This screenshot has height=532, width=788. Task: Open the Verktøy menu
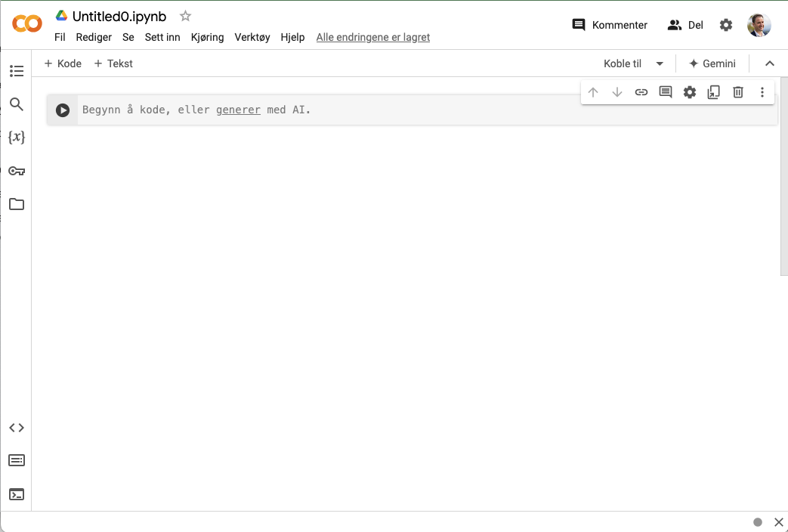252,37
